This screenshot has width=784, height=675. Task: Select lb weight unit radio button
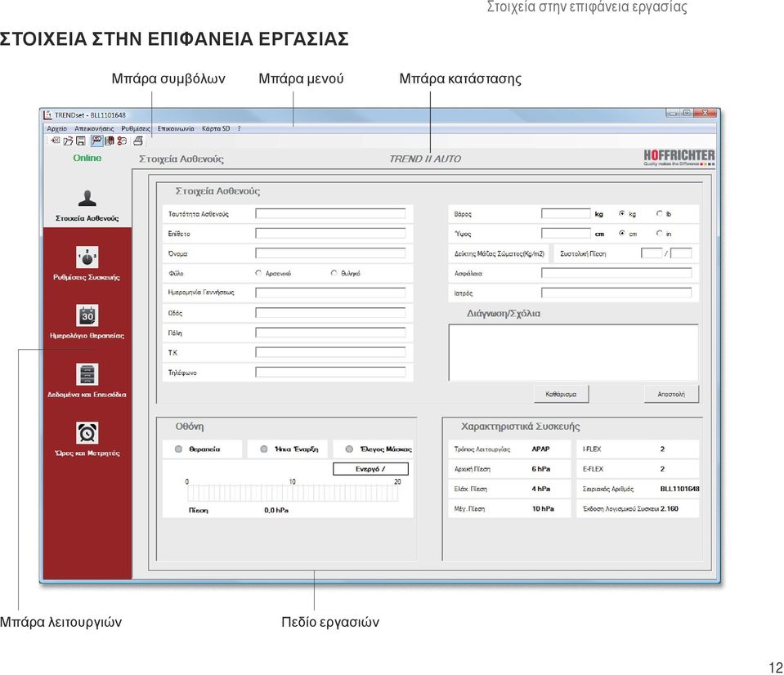click(660, 213)
